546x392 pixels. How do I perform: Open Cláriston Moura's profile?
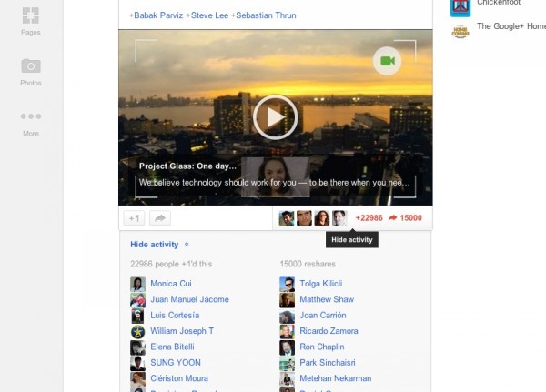179,378
